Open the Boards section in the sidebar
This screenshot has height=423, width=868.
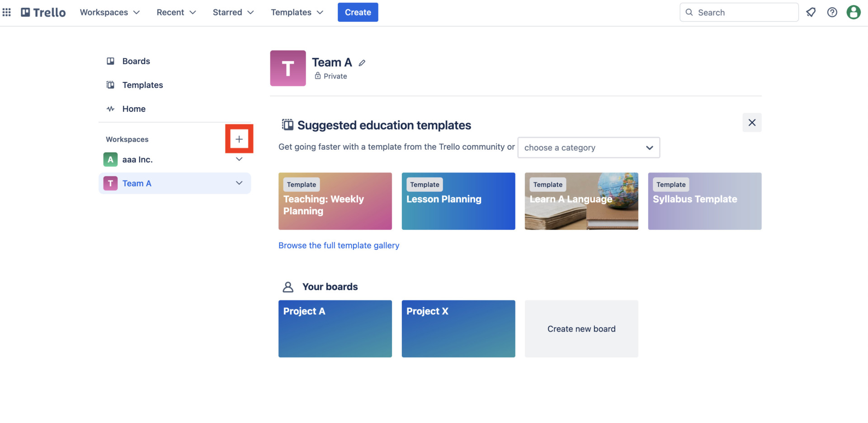pyautogui.click(x=136, y=61)
